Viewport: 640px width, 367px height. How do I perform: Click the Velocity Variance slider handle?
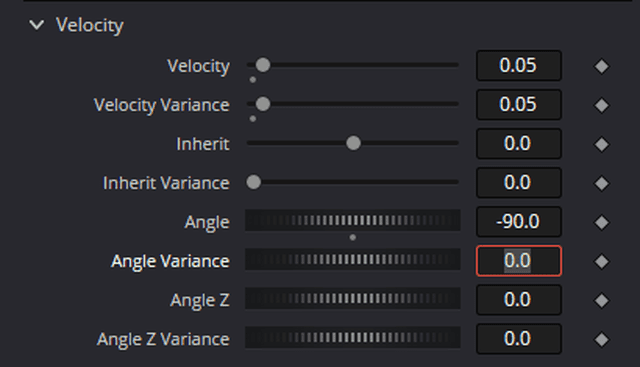tap(263, 104)
